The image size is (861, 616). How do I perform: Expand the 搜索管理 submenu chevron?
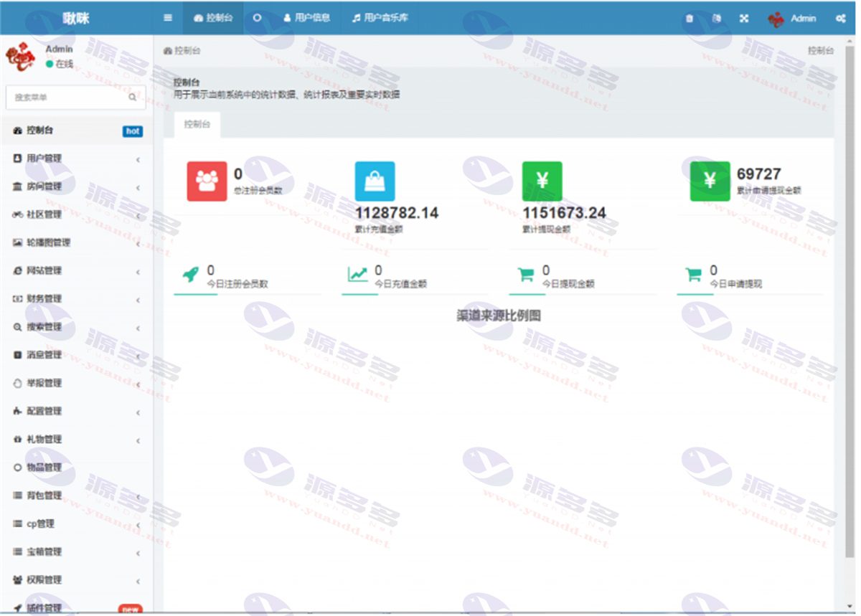(x=138, y=328)
